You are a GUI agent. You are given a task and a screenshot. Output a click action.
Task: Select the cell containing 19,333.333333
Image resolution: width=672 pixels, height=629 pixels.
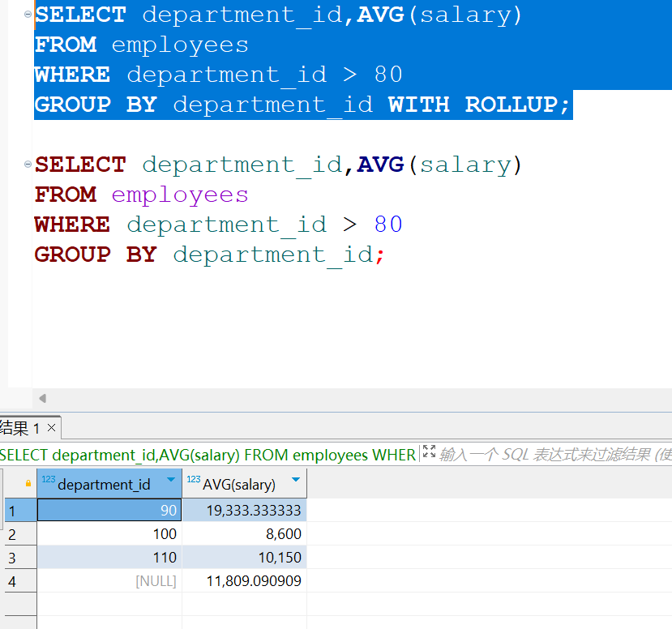(x=244, y=511)
